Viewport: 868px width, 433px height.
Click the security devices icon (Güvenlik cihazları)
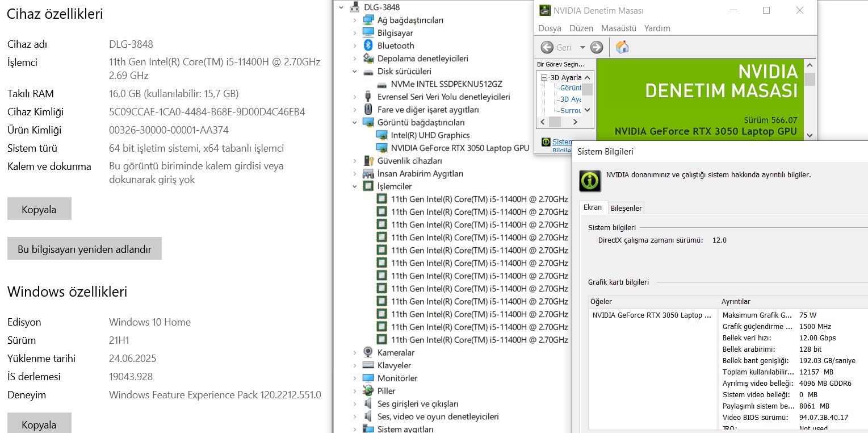point(368,161)
